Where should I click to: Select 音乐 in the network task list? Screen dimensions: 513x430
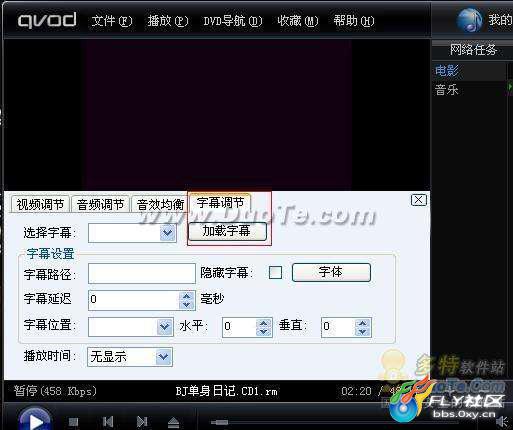pos(447,90)
